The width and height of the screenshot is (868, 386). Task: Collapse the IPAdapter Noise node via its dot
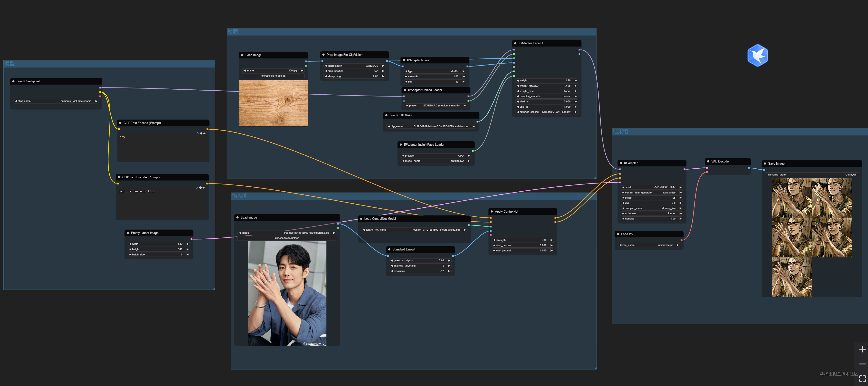[x=404, y=60]
